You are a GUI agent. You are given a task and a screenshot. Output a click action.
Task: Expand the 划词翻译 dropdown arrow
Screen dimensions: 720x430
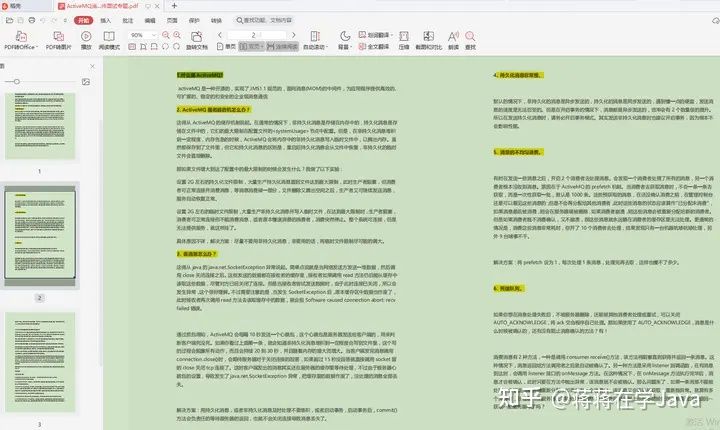pyautogui.click(x=392, y=35)
